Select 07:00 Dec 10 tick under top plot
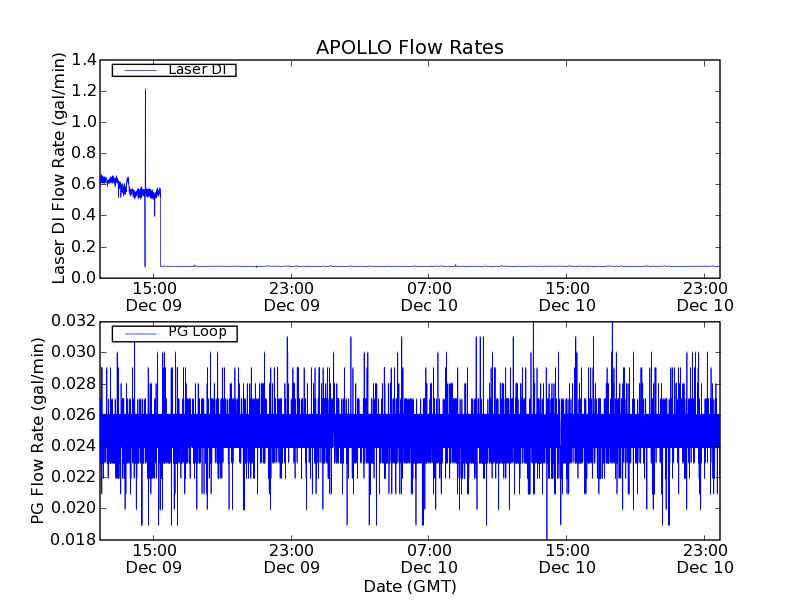800x600 pixels. [429, 296]
